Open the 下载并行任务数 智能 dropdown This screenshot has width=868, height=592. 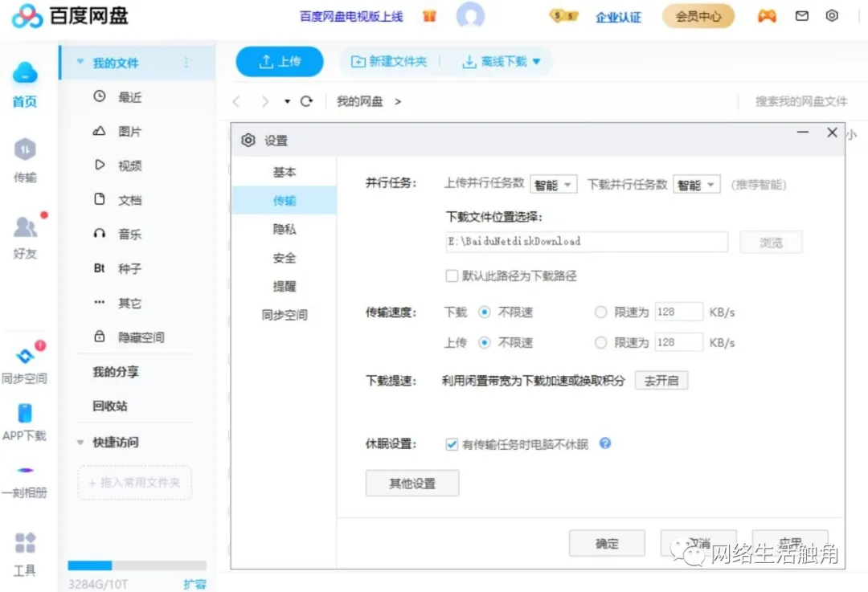[696, 184]
